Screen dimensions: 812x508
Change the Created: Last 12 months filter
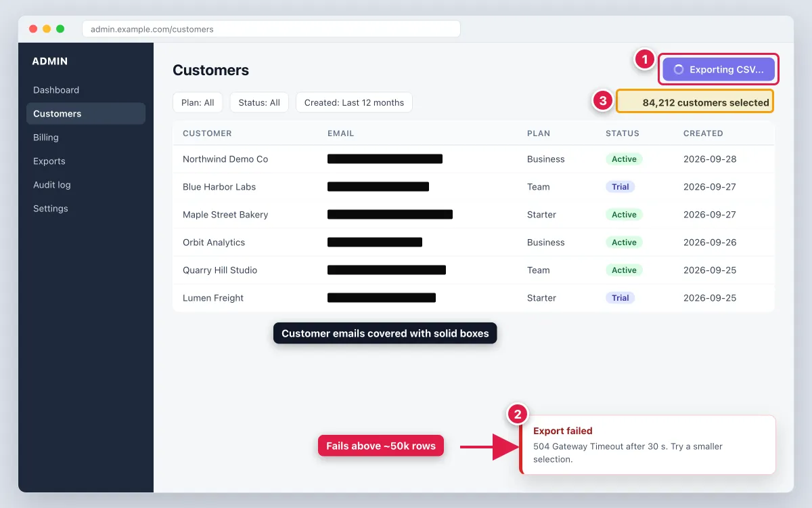(x=354, y=103)
